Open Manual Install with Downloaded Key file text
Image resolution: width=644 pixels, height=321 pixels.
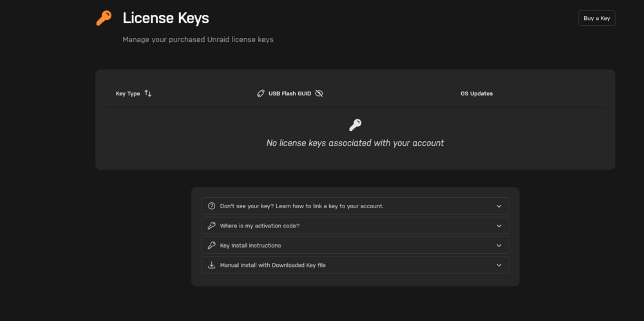(x=272, y=265)
